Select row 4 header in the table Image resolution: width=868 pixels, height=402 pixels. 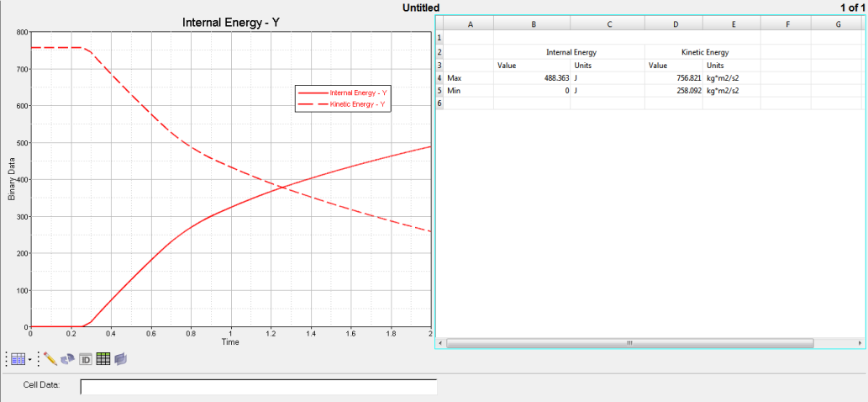[x=440, y=78]
